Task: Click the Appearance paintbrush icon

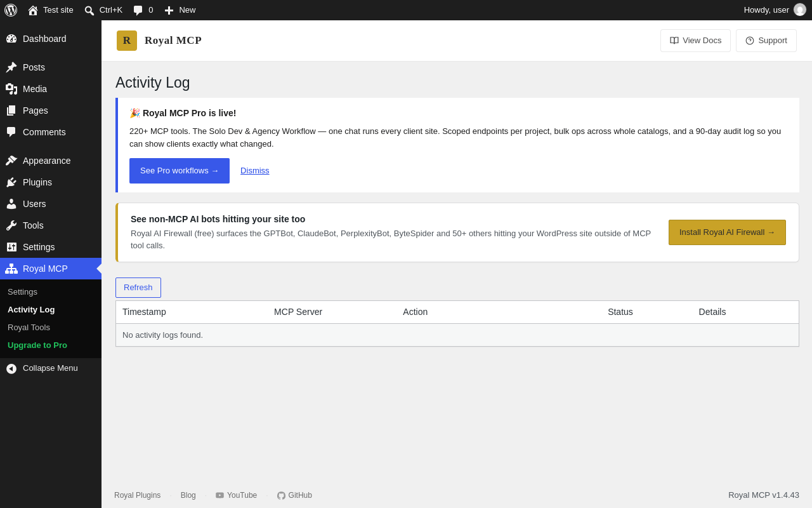Action: coord(11,161)
